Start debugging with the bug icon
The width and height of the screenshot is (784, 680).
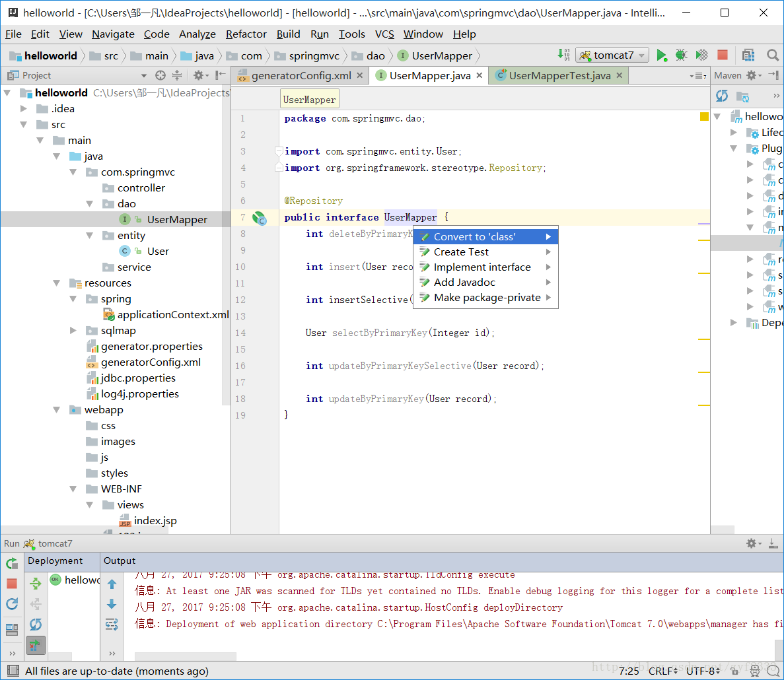pyautogui.click(x=681, y=55)
